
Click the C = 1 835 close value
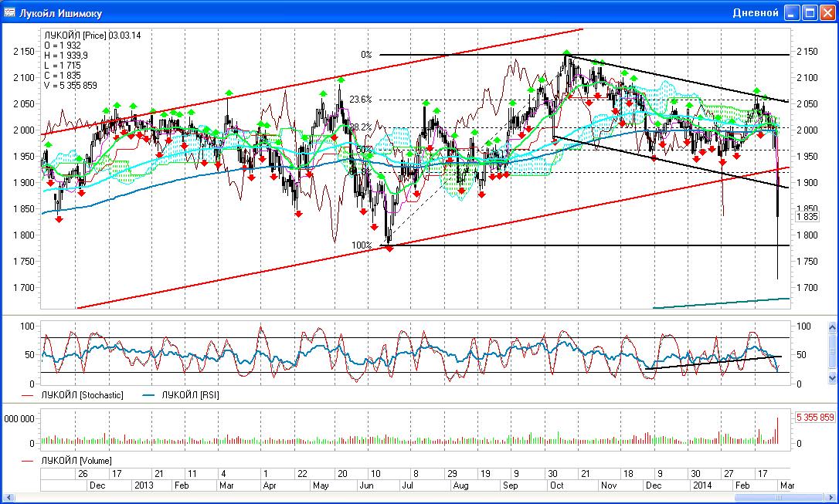[62, 76]
